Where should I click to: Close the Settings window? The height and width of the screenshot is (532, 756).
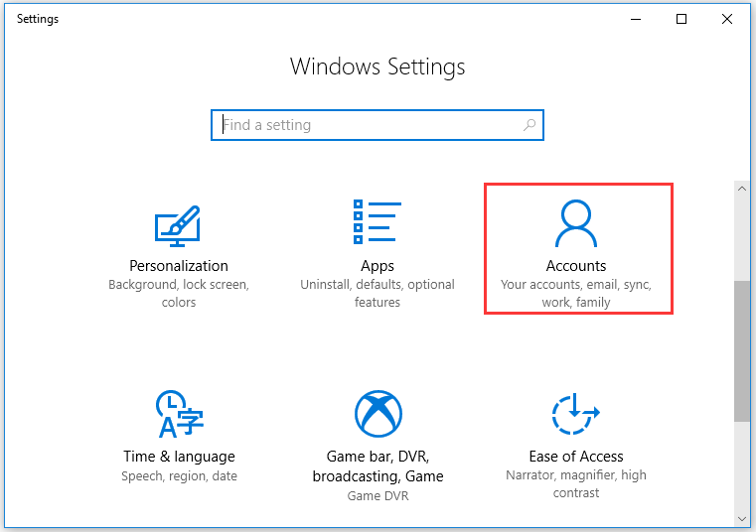point(727,19)
